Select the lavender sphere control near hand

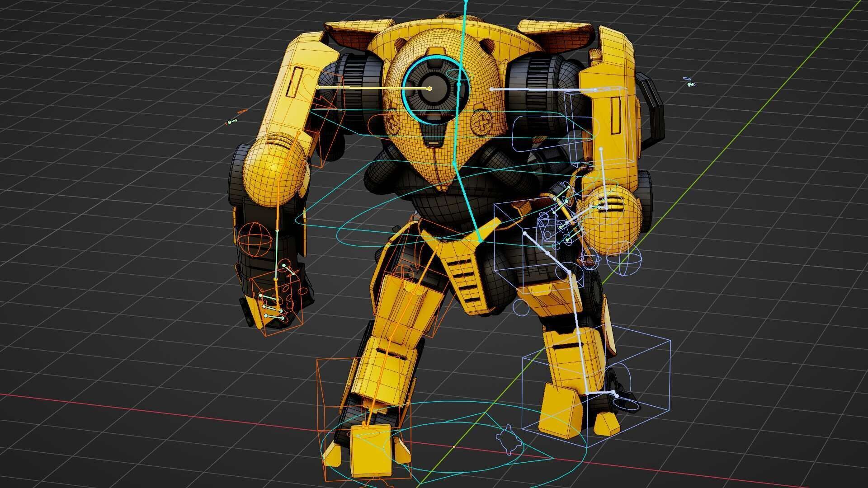tap(624, 258)
